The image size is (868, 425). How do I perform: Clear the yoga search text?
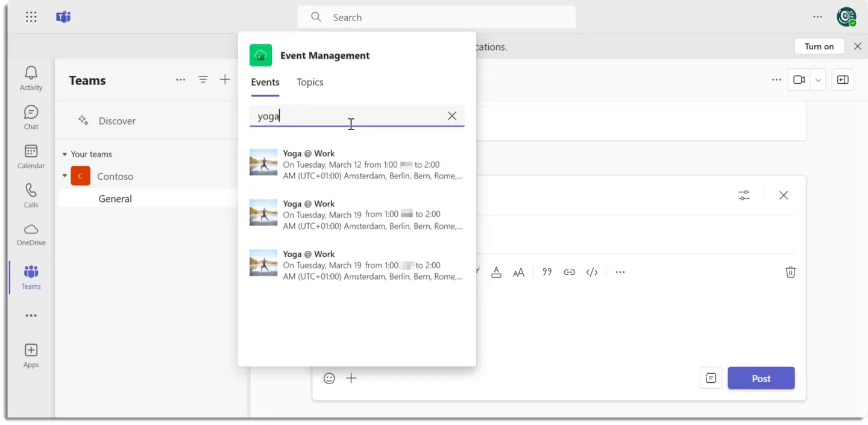click(x=452, y=116)
